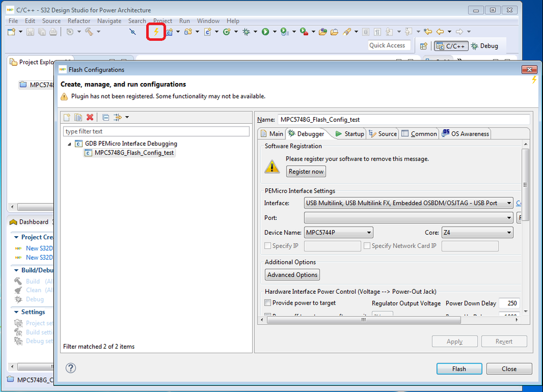Click the New toolbar icon in main window
This screenshot has height=392, width=543.
pos(11,32)
